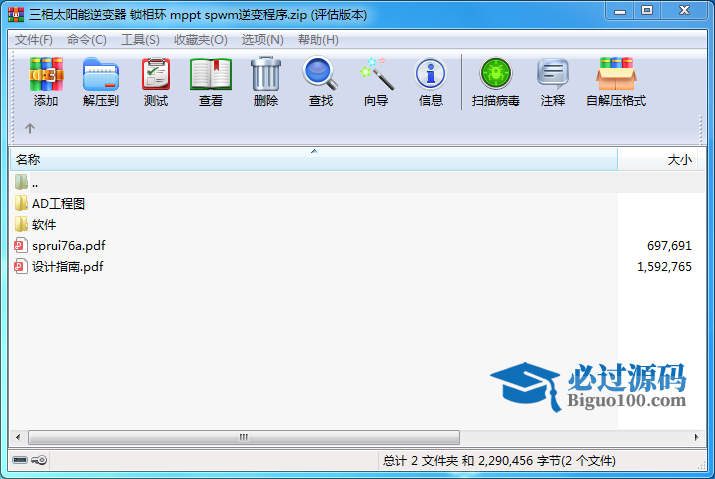Click the 设计指南.pdf file icon
Viewport: 715px width, 479px height.
click(21, 266)
